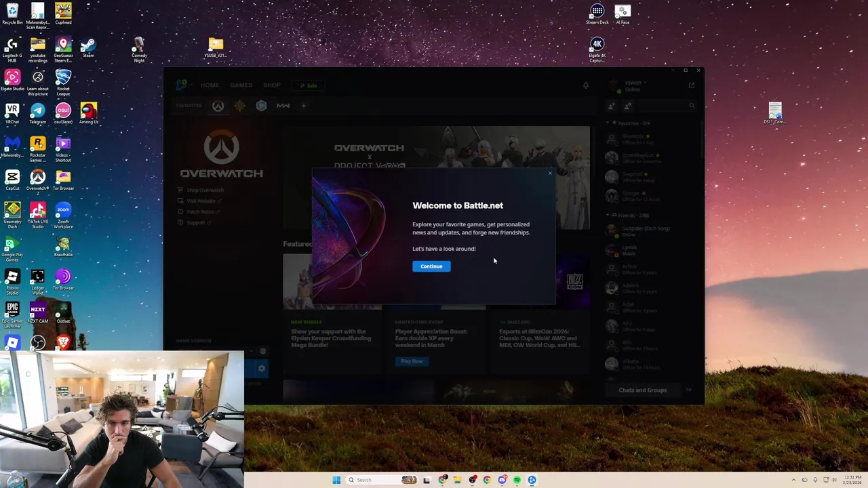
Task: Select Brawlhalla desktop icon
Action: (x=63, y=247)
